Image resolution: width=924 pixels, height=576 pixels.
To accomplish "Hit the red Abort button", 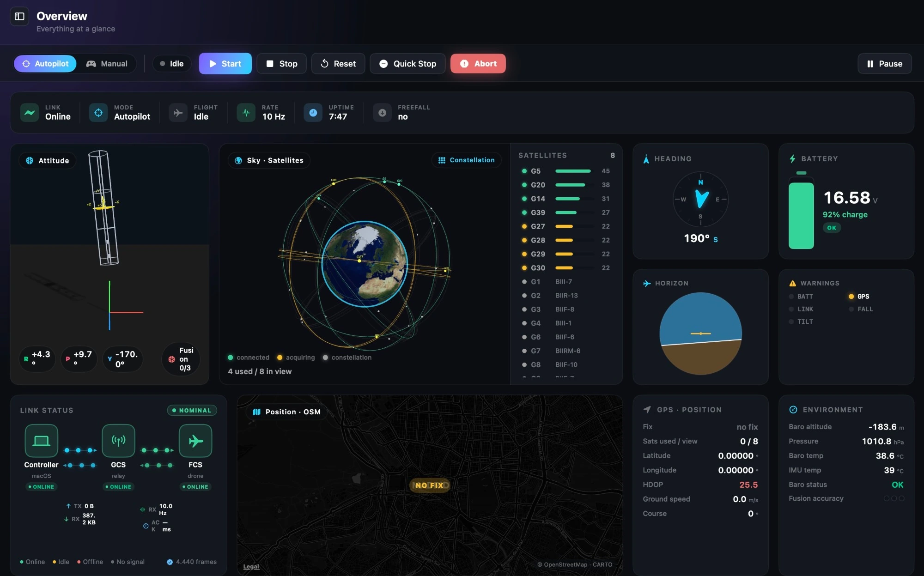I will (478, 64).
